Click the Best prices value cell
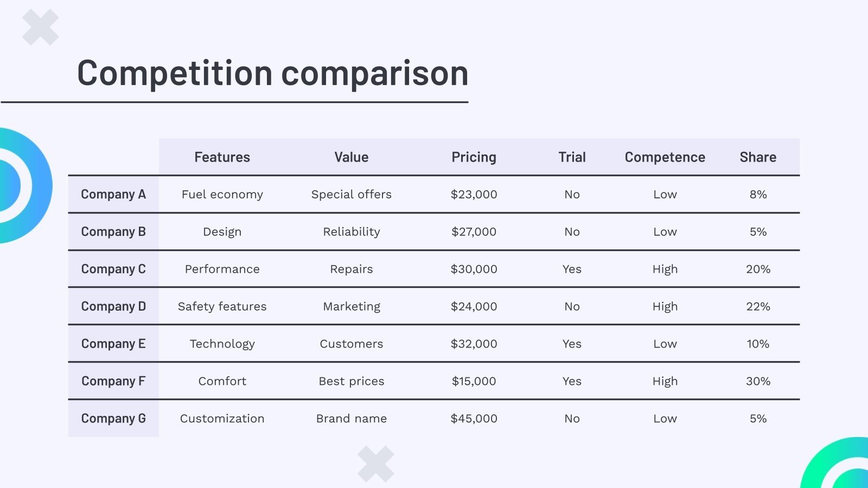 (x=352, y=381)
